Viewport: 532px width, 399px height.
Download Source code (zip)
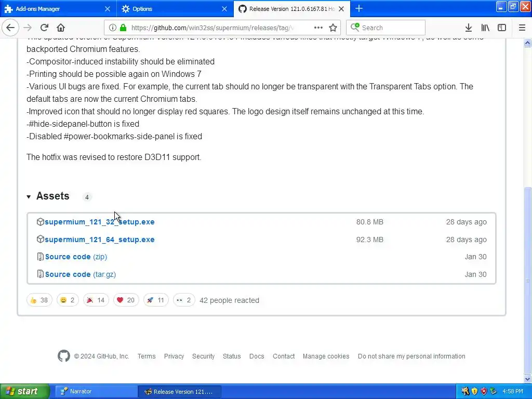pos(76,257)
